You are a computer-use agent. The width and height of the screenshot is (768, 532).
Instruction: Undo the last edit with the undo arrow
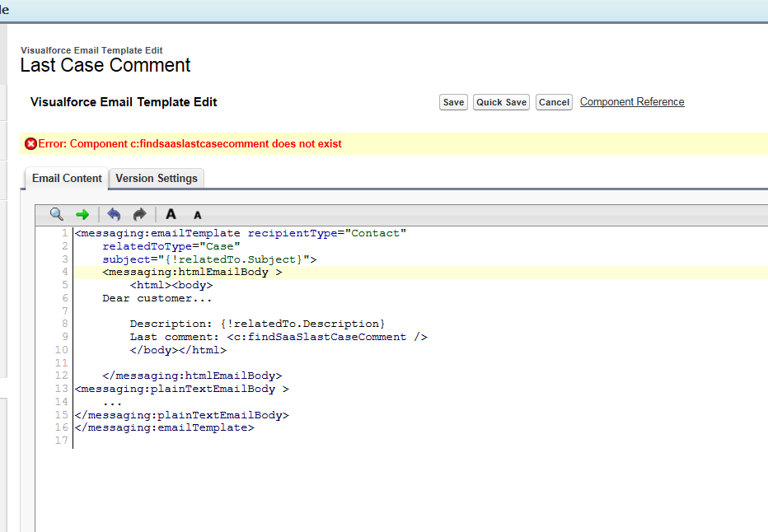(x=114, y=214)
